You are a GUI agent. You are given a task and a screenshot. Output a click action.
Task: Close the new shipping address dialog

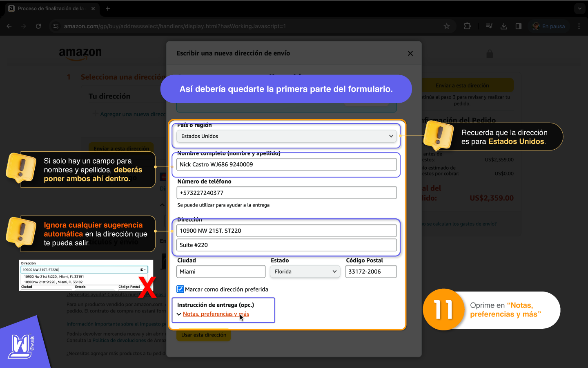pyautogui.click(x=410, y=54)
